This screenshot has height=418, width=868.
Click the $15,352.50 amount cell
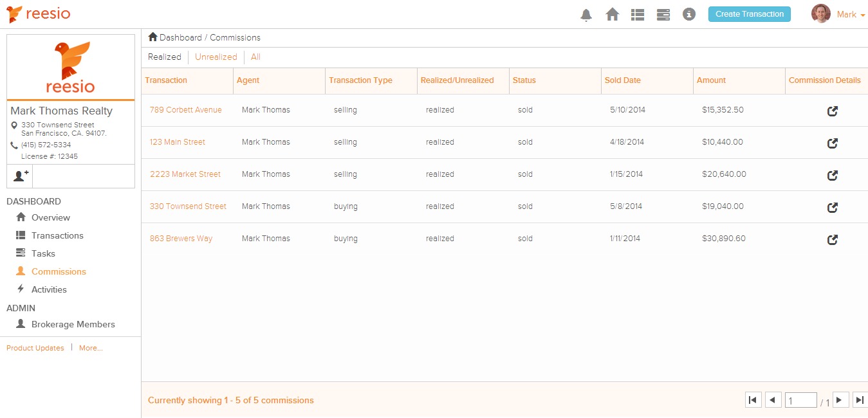(x=723, y=110)
